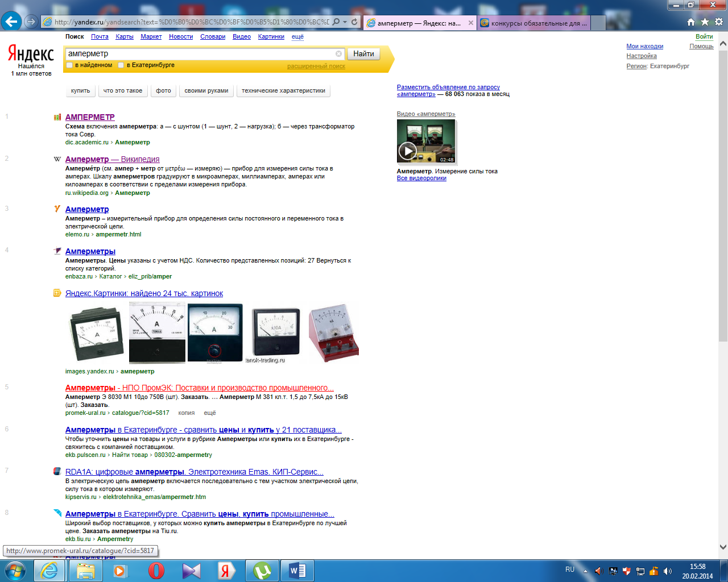Switch to the «конкурсы обязательные для» tab
728x582 pixels.
click(x=533, y=23)
